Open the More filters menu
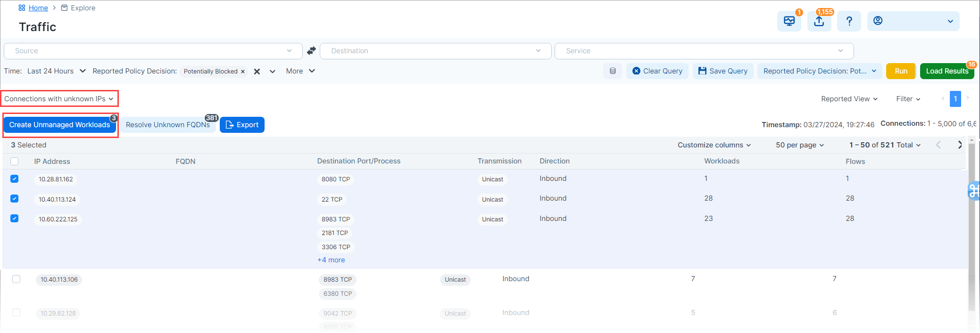The height and width of the screenshot is (333, 980). click(x=300, y=71)
